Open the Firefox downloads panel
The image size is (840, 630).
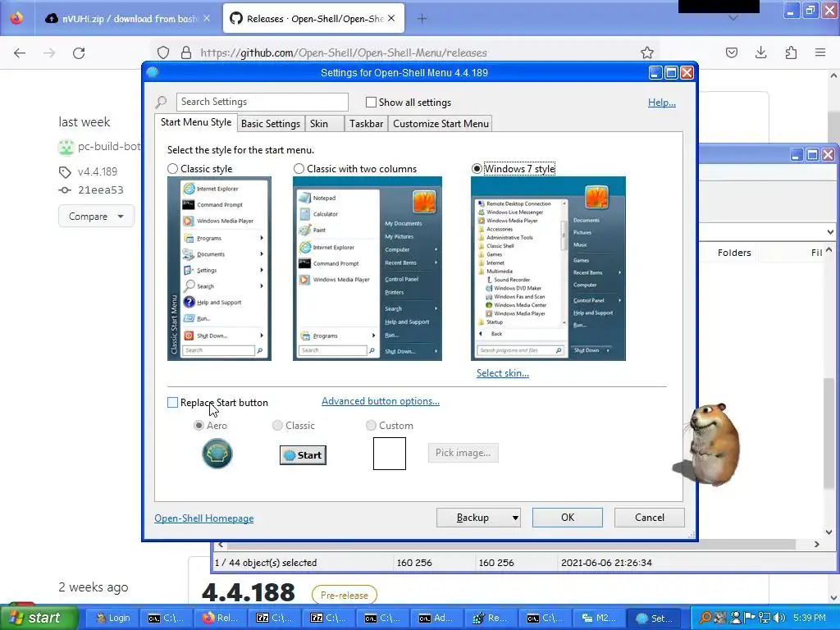pyautogui.click(x=760, y=52)
